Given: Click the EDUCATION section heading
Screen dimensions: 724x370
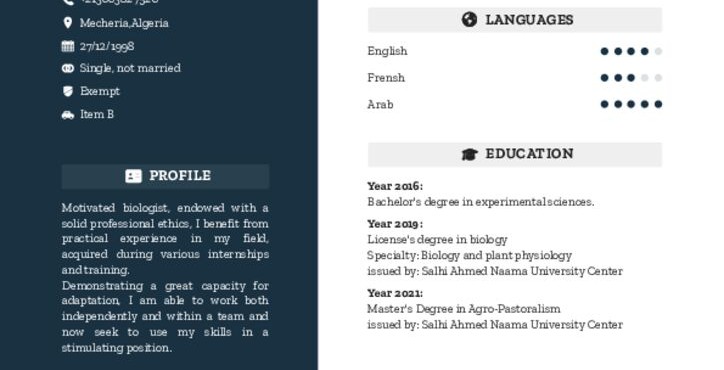Looking at the screenshot, I should [529, 154].
